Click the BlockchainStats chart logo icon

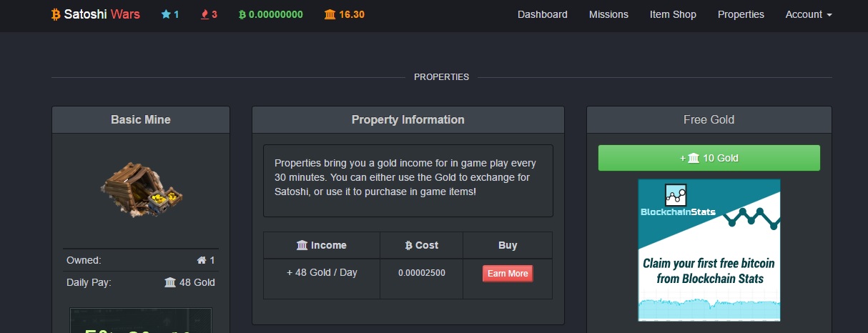(x=676, y=194)
